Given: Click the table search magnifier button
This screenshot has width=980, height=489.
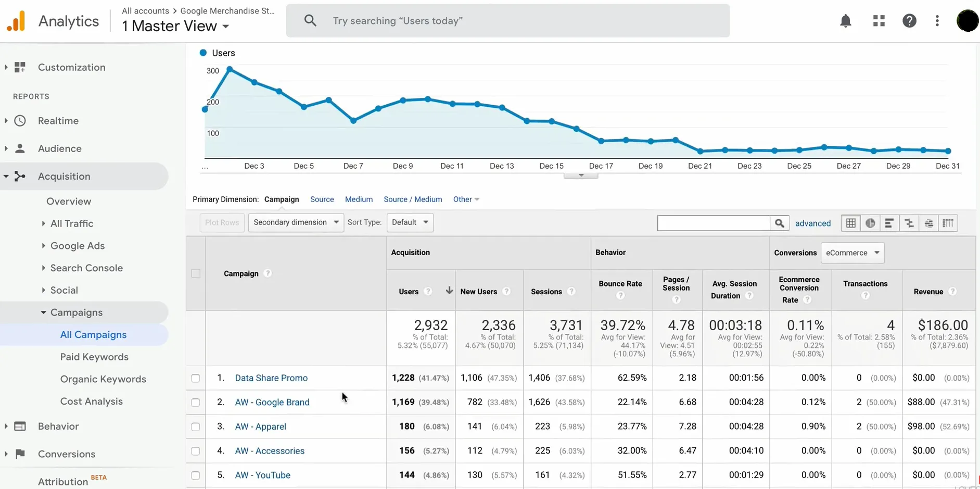Looking at the screenshot, I should tap(780, 223).
